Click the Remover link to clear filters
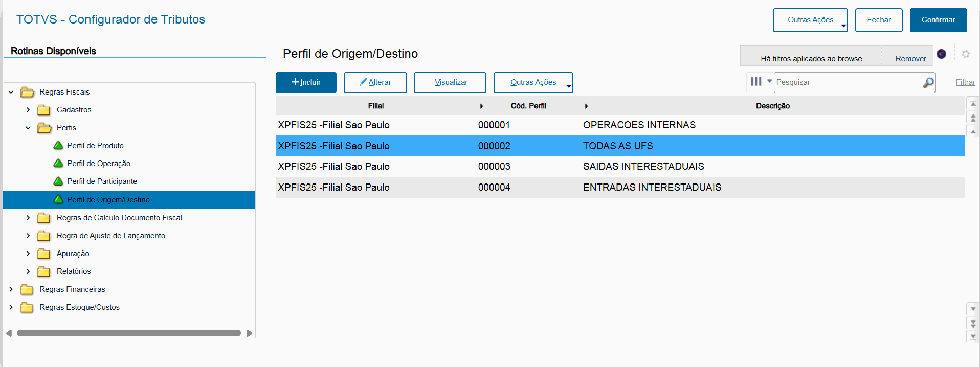The image size is (980, 367). point(910,59)
